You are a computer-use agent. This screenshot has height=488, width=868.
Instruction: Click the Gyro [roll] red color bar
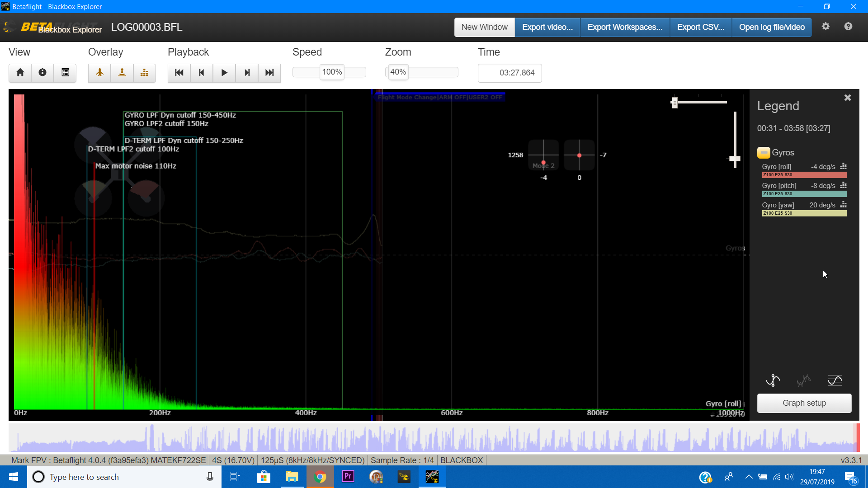click(804, 175)
